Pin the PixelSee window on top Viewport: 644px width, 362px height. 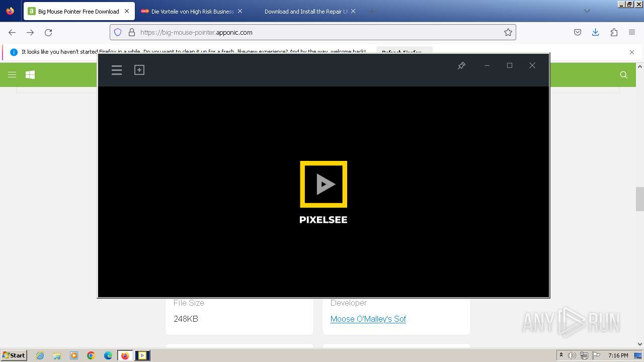(x=461, y=65)
